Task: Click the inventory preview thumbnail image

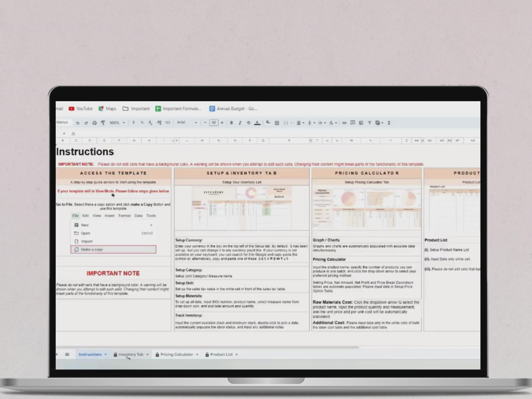Action: tap(242, 208)
